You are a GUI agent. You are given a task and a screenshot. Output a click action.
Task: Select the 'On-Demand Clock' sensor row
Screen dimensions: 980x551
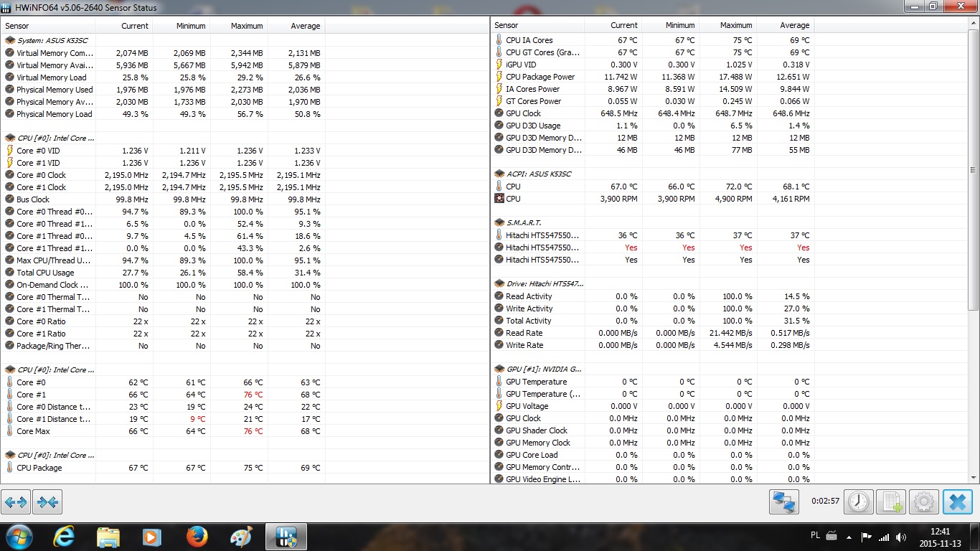(x=164, y=285)
